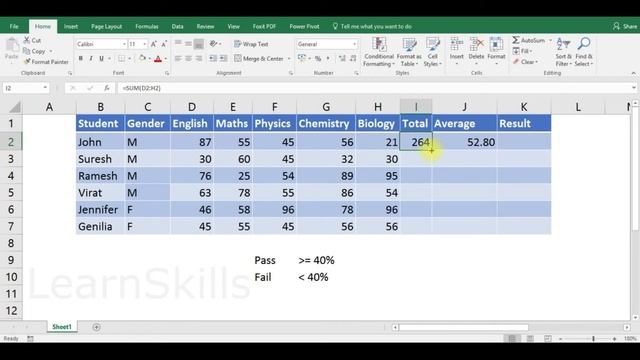This screenshot has width=640, height=360.
Task: Increase font size with the larger A
Action: point(153,44)
